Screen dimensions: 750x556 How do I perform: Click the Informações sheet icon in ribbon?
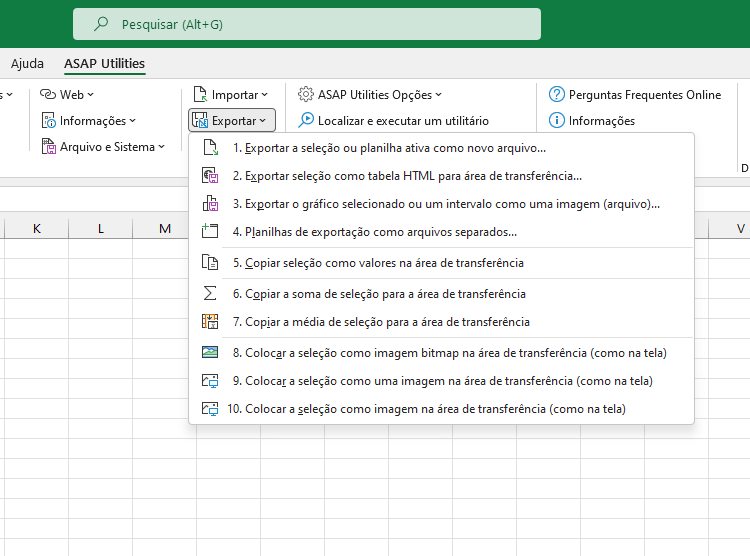click(48, 121)
